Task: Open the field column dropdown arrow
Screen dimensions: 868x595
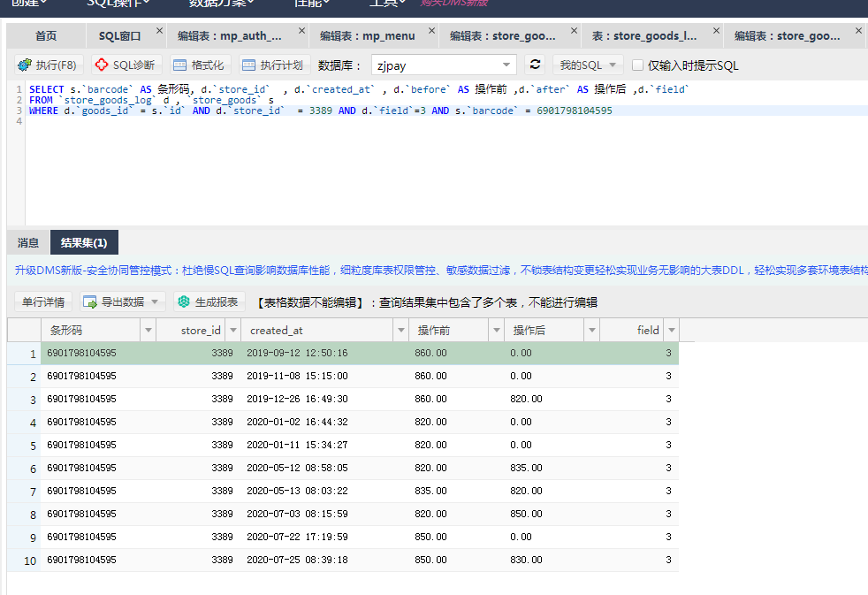Action: pyautogui.click(x=672, y=331)
